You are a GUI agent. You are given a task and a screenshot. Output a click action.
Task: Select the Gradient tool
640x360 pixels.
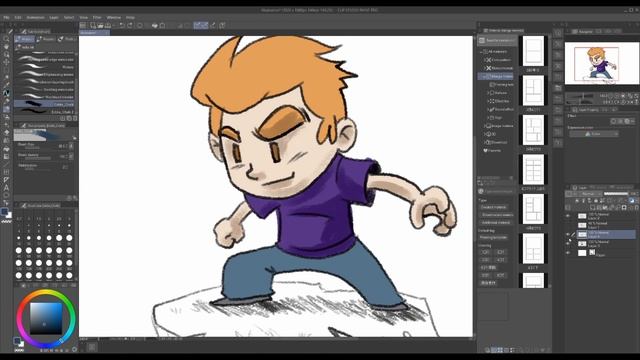point(6,156)
